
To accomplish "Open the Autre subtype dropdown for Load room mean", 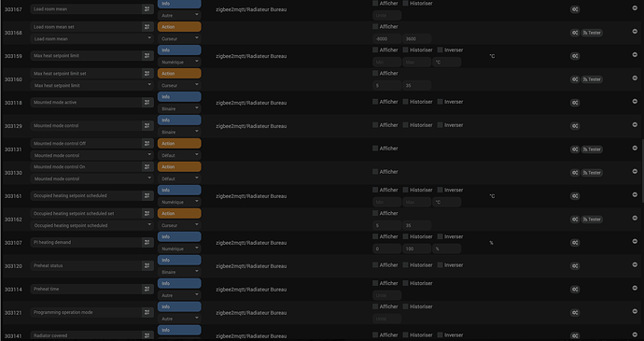I will [179, 15].
